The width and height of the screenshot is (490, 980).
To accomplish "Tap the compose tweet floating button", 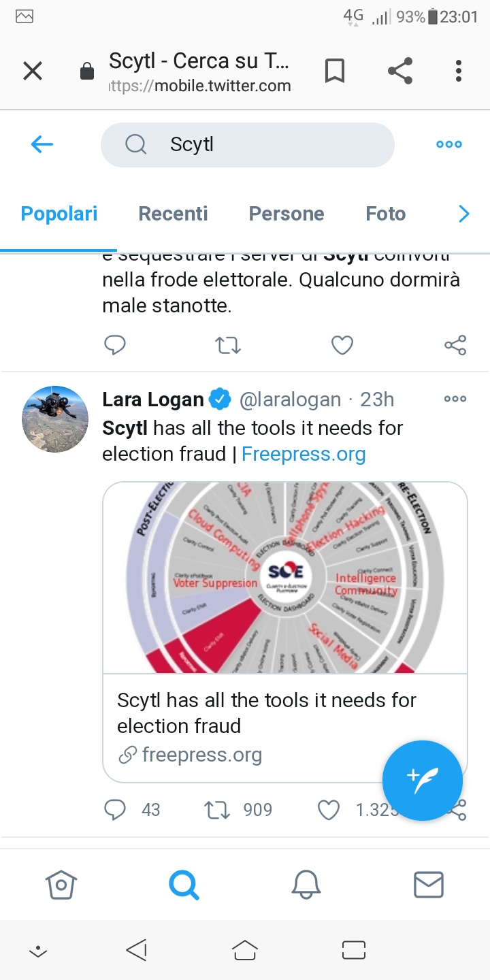I will tap(423, 781).
